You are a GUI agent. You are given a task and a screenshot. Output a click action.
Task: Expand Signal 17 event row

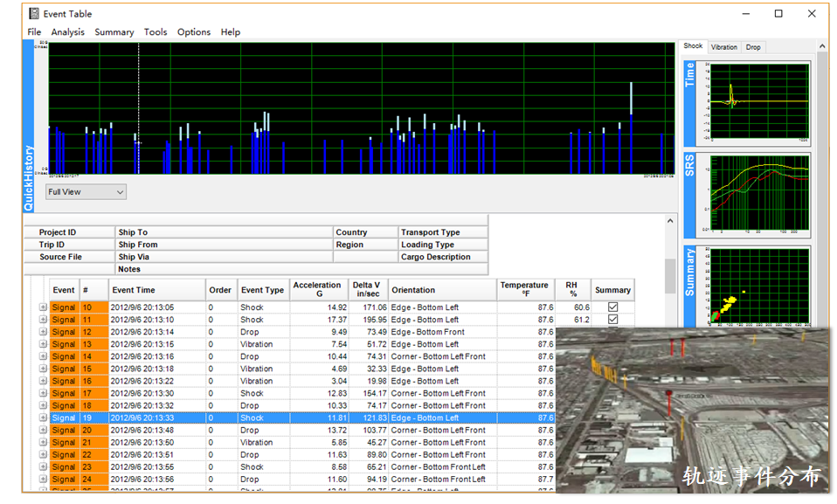[43, 393]
